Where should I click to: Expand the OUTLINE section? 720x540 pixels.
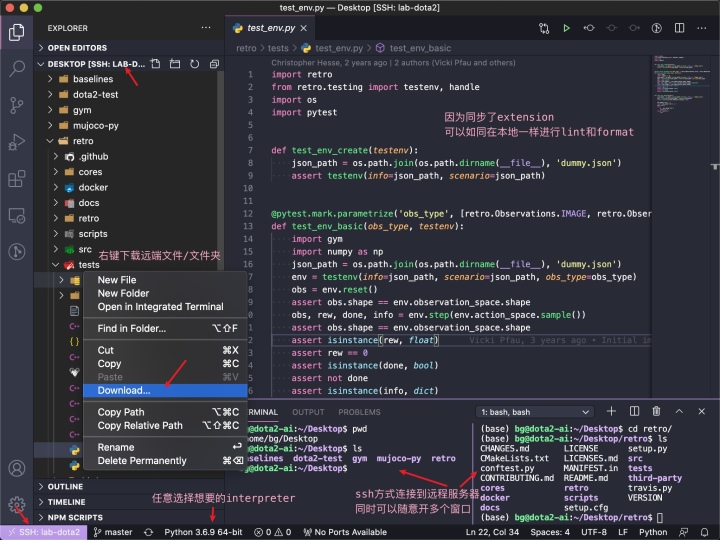pyautogui.click(x=130, y=487)
